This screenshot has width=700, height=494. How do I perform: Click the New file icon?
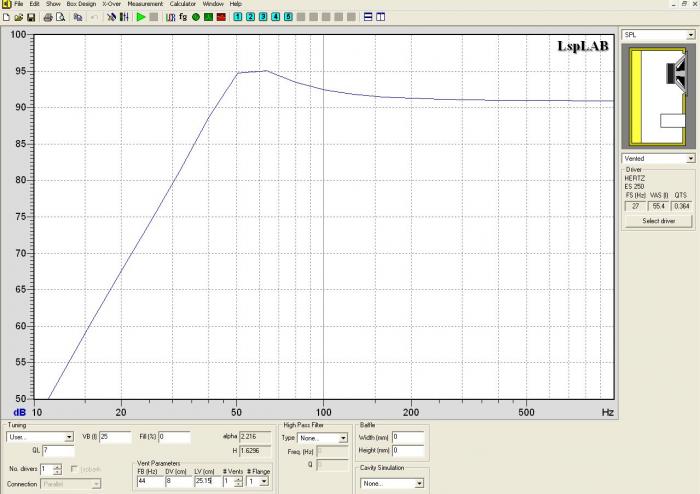tap(7, 17)
